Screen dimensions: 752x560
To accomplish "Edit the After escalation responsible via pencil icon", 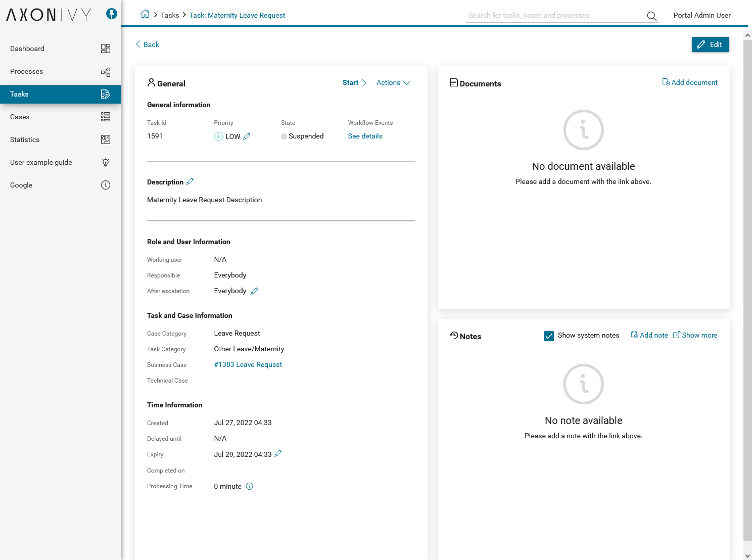I will (x=254, y=291).
